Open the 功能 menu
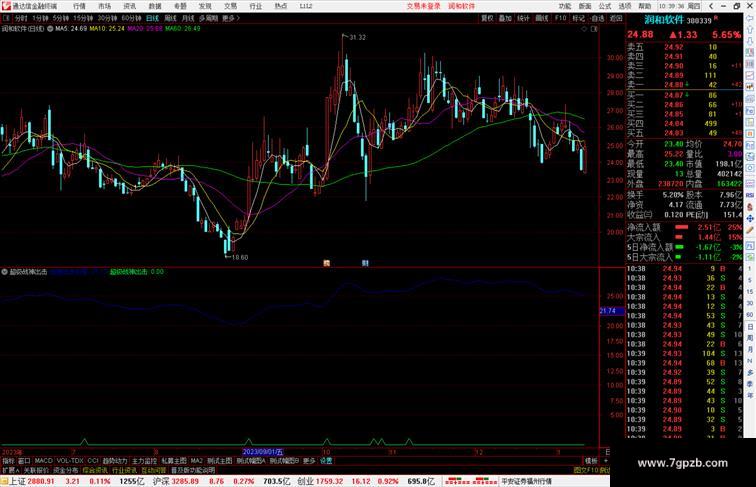This screenshot has width=756, height=487. pos(565,6)
